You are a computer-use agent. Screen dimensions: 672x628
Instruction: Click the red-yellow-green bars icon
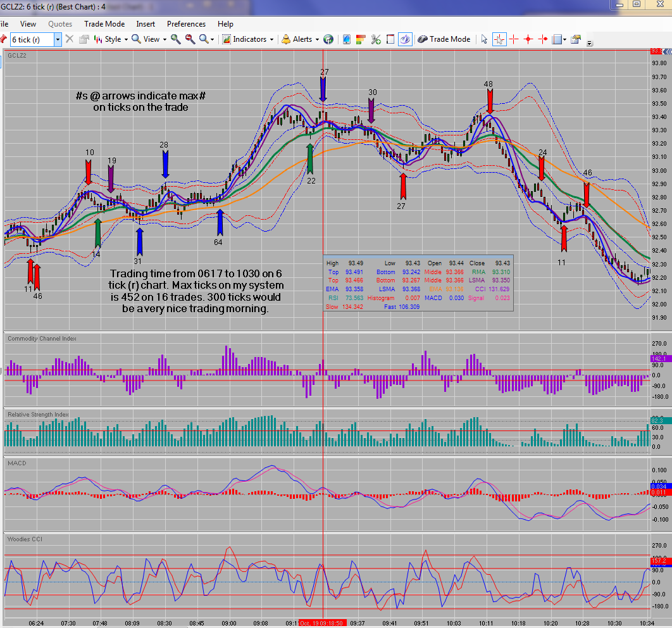pos(361,39)
